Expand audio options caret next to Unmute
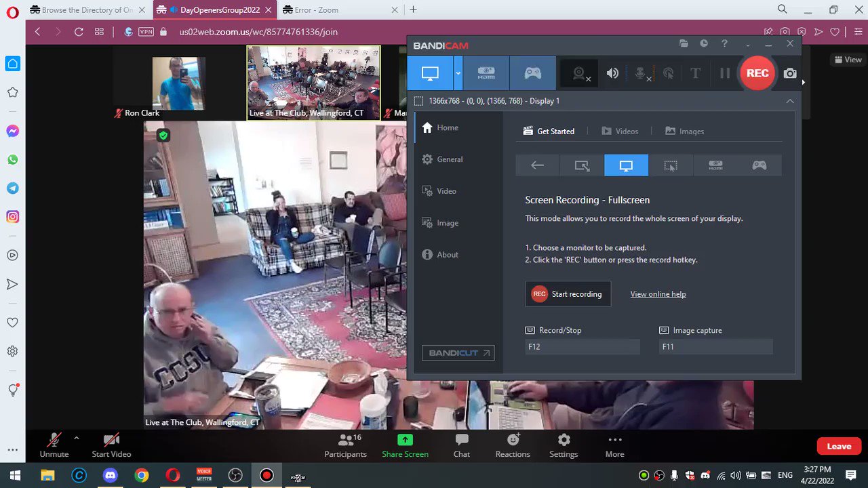Screen dimensions: 868x488 [76, 439]
